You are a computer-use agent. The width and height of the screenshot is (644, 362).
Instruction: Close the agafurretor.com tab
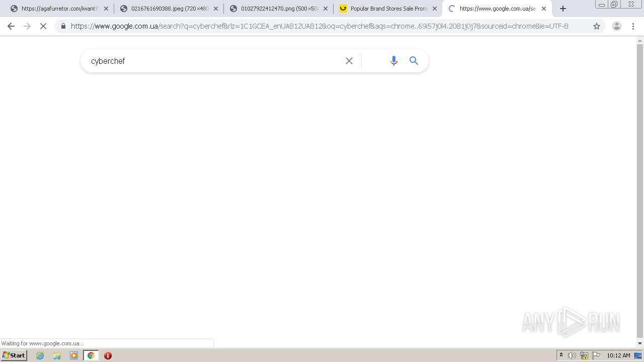pyautogui.click(x=106, y=9)
